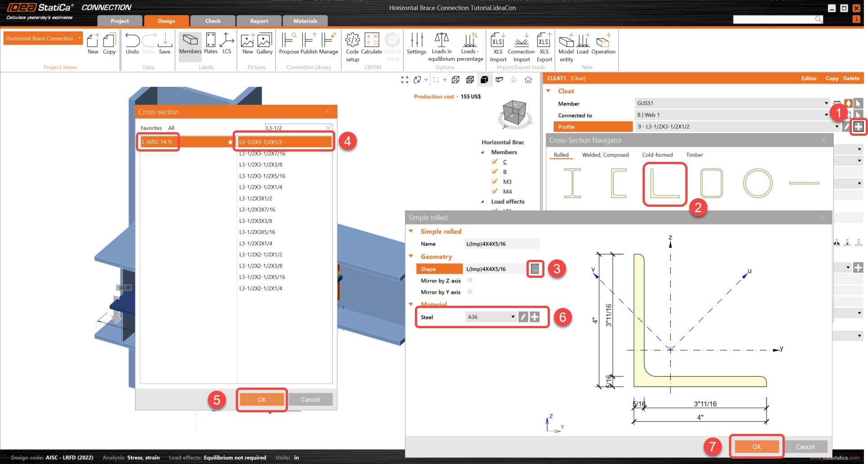This screenshot has width=868, height=464.
Task: Open the Cold-formed tab
Action: [657, 155]
